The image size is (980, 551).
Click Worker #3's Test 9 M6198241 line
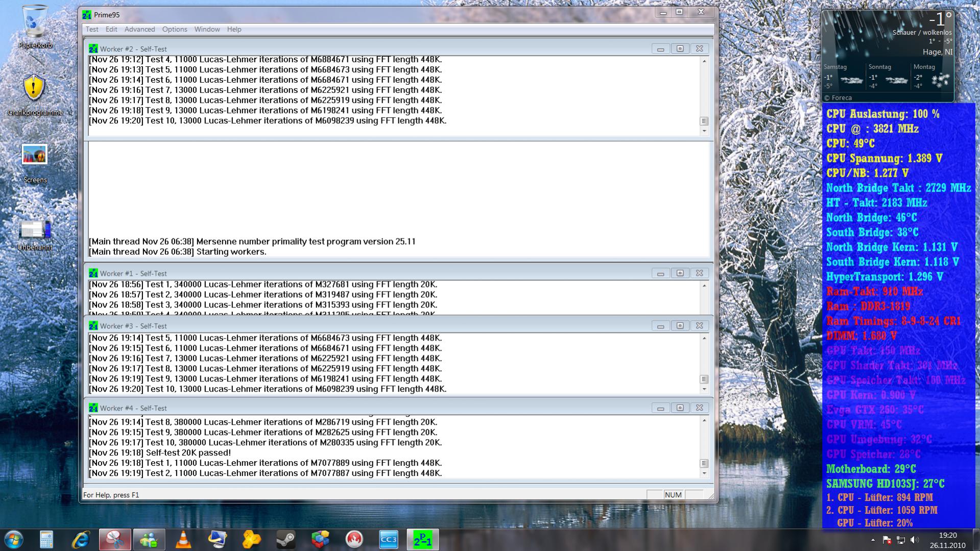point(266,379)
